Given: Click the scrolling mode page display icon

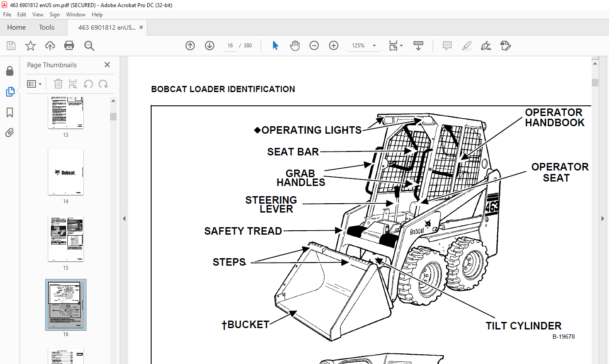Looking at the screenshot, I should tap(418, 46).
